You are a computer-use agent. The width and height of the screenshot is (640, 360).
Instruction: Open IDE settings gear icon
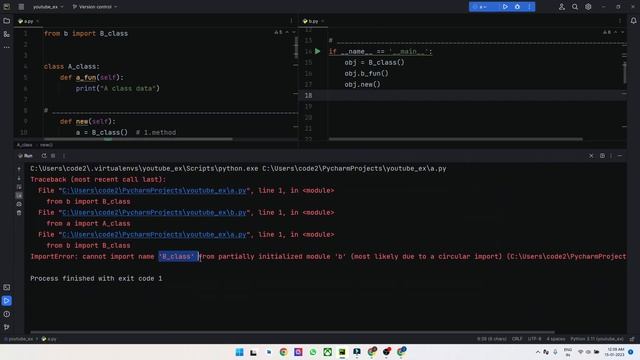click(x=588, y=7)
